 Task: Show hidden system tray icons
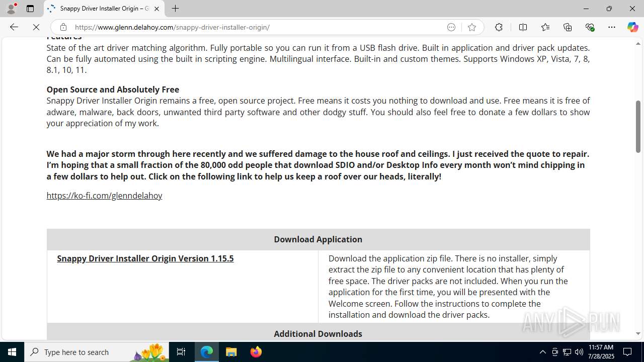point(542,352)
